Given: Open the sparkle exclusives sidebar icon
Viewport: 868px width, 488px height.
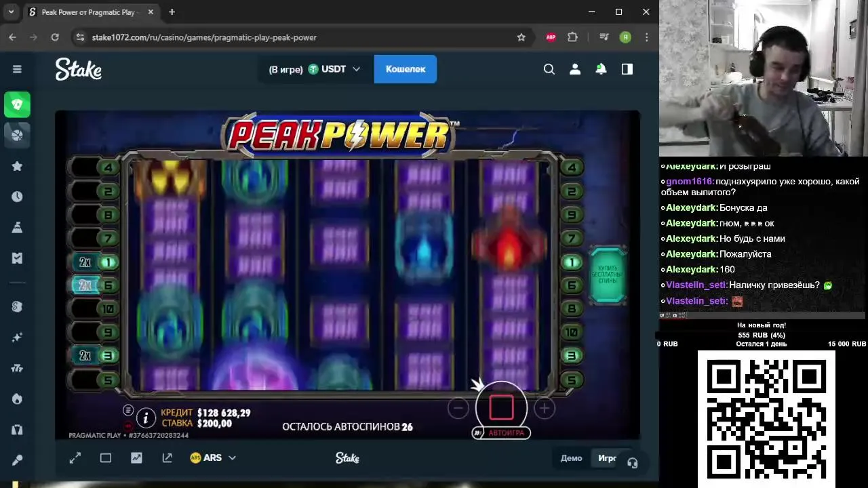Looking at the screenshot, I should (x=17, y=338).
